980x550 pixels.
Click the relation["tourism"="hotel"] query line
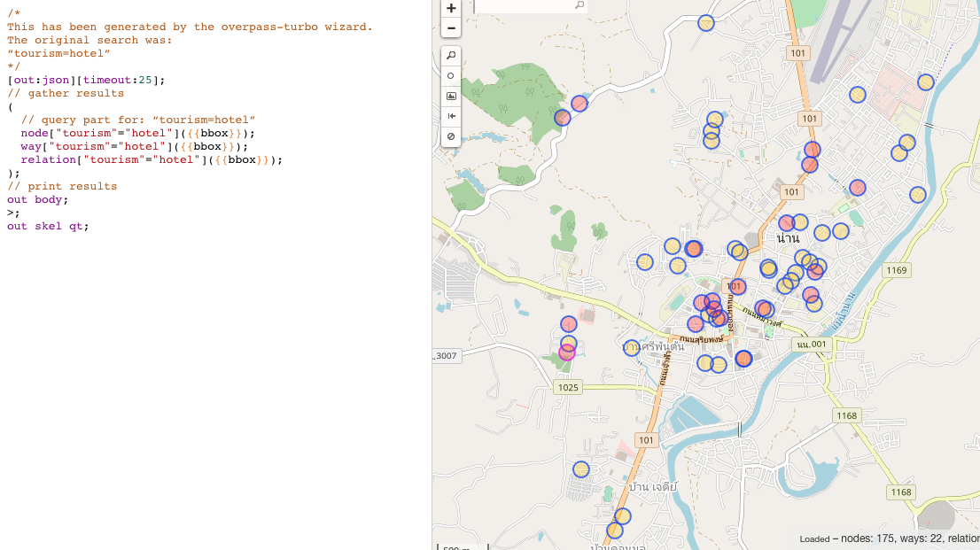(x=151, y=159)
